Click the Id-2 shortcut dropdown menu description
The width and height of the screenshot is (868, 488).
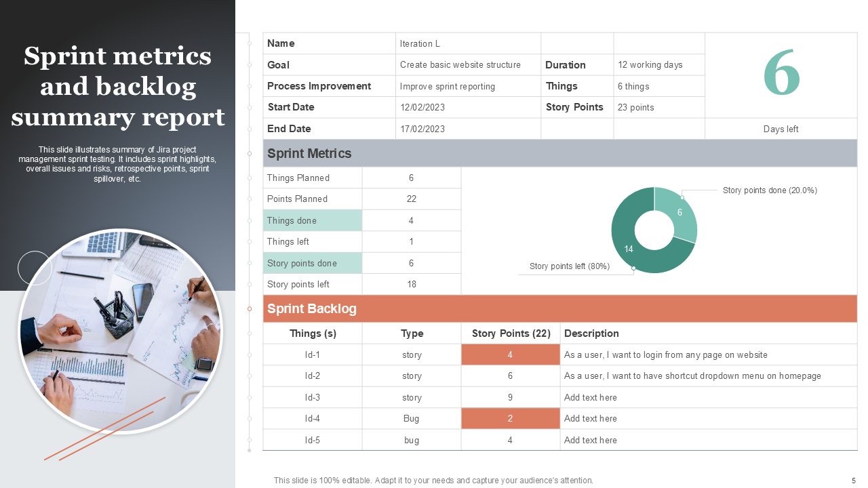tap(692, 376)
